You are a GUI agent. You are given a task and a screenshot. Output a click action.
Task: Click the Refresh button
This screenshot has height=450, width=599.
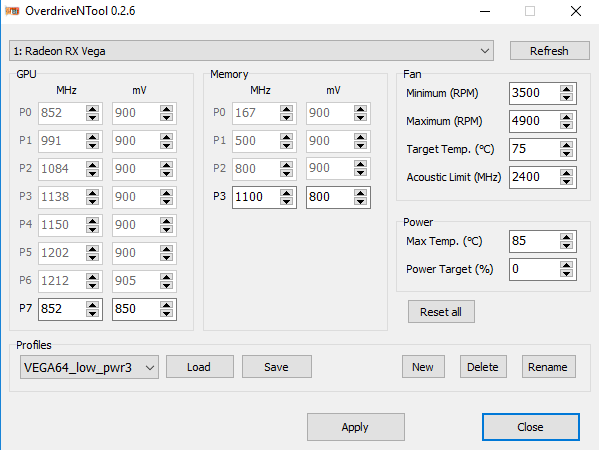pyautogui.click(x=549, y=50)
